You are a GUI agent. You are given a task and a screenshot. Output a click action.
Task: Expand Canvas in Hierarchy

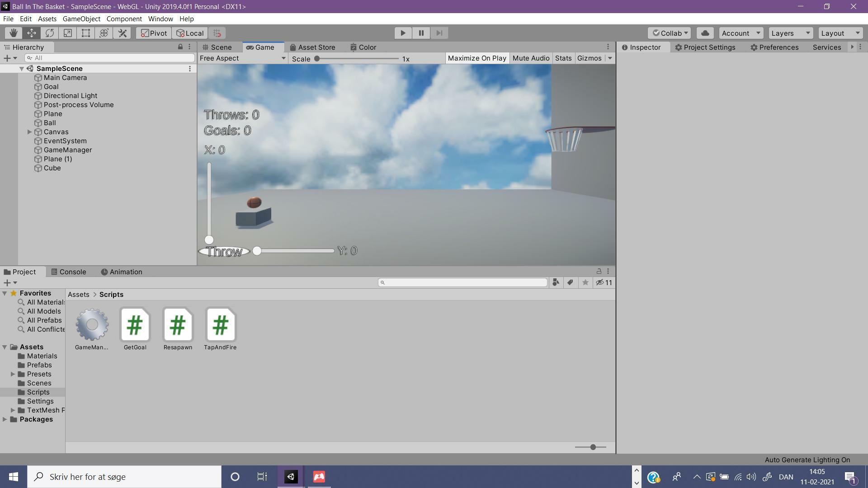(30, 132)
